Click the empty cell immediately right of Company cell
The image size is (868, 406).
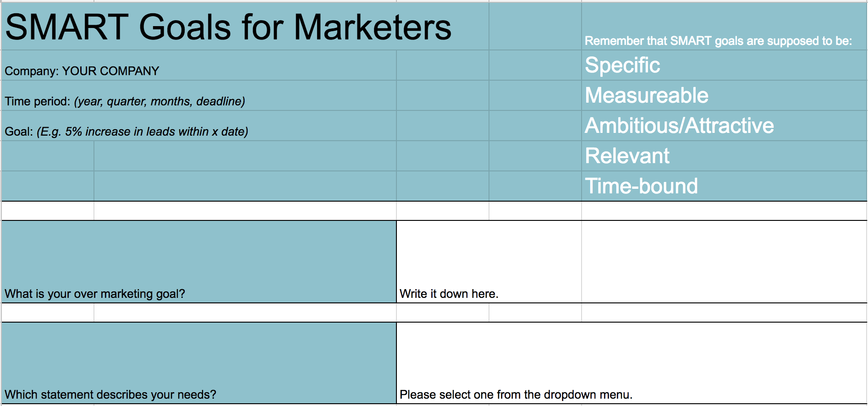442,66
